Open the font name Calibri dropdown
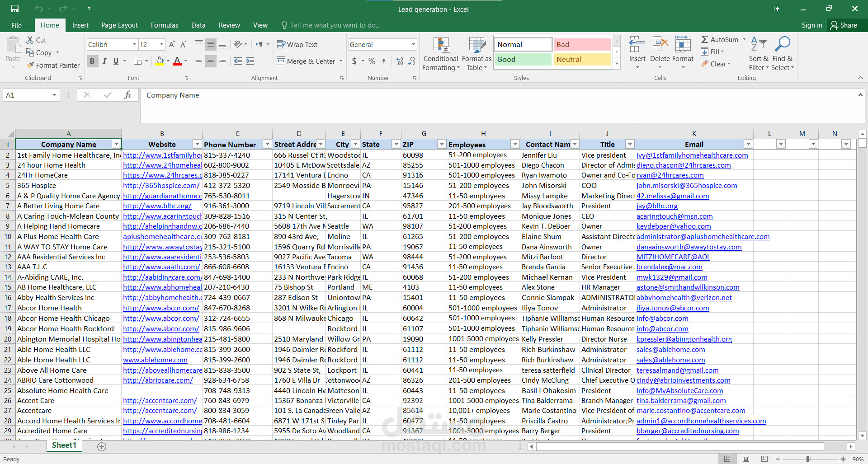Viewport: 868px width, 464px height. (134, 44)
